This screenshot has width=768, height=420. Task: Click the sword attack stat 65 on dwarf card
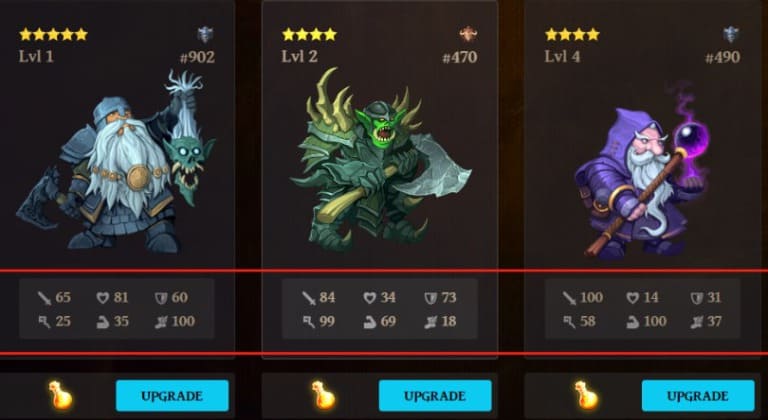[54, 297]
